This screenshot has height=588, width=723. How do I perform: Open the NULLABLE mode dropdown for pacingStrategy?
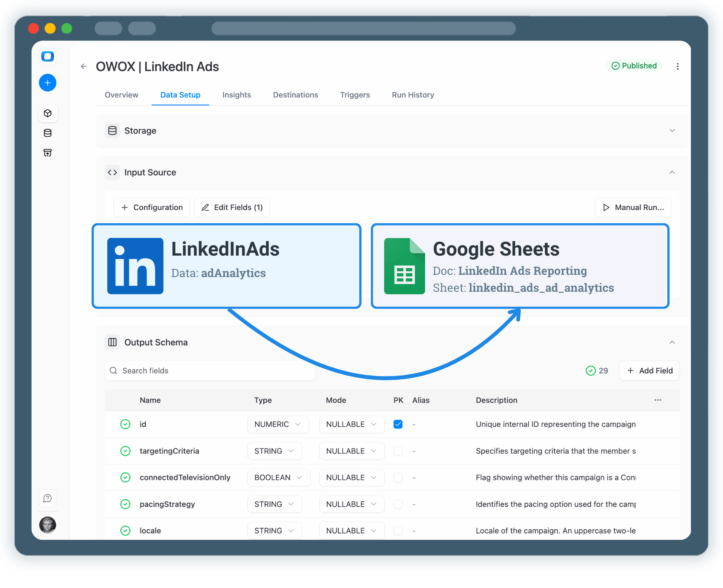point(351,504)
